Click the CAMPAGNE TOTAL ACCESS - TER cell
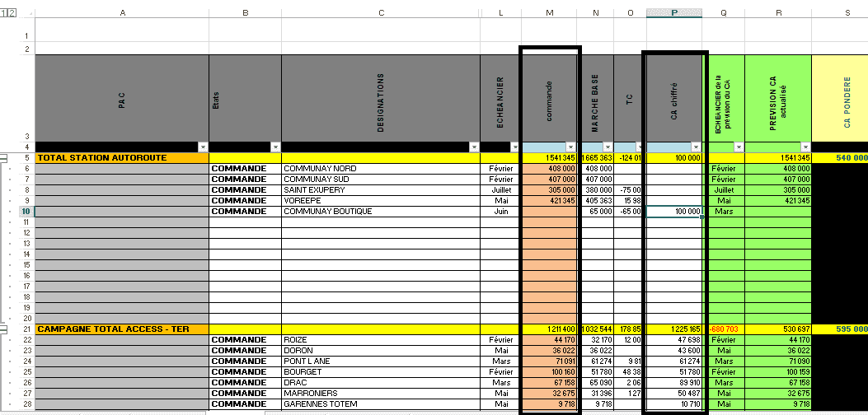 (x=122, y=329)
